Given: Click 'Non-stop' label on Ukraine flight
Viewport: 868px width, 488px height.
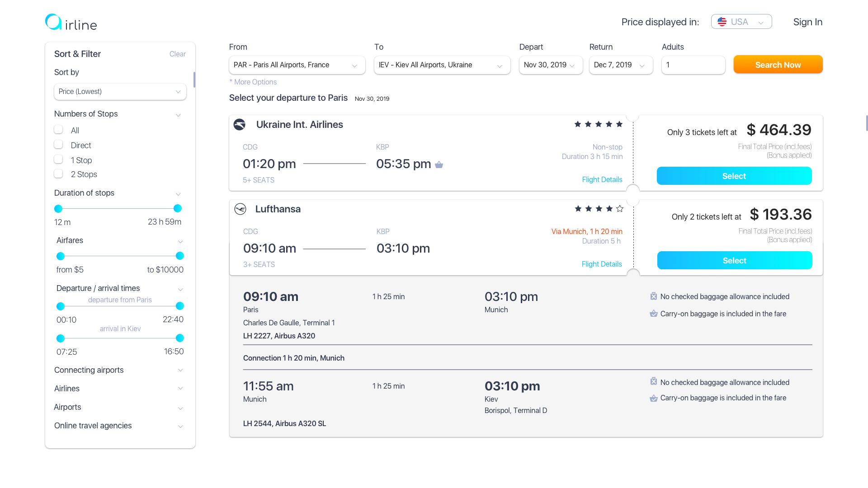Looking at the screenshot, I should pos(608,147).
